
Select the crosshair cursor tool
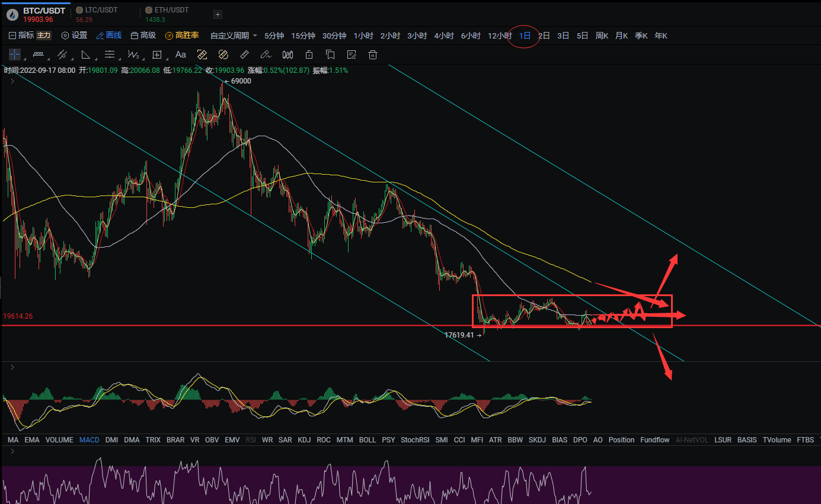tap(15, 54)
